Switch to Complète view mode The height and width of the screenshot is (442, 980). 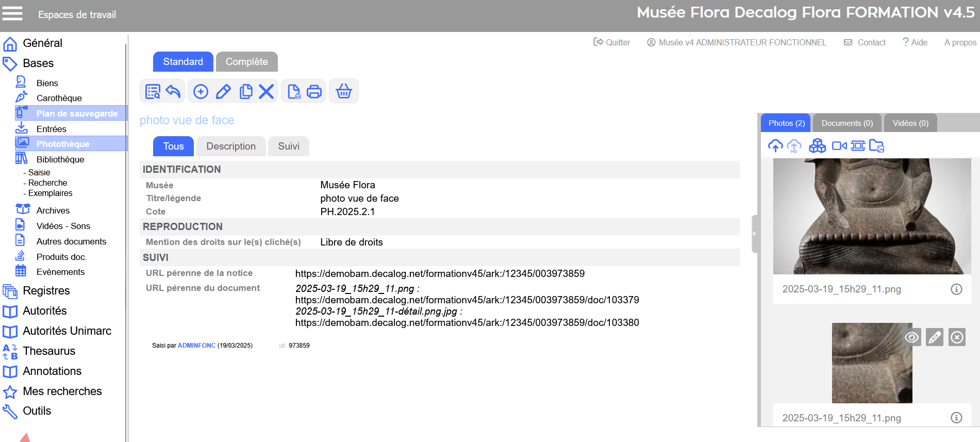click(246, 62)
